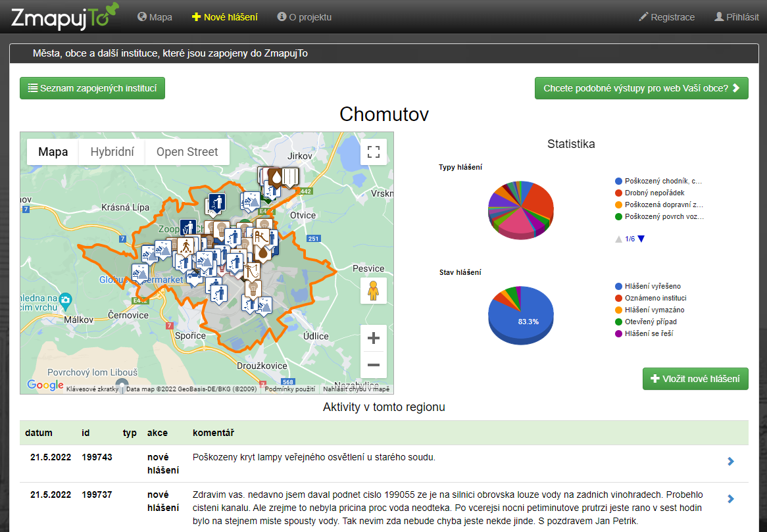Select Hlášení se řeší legend entry
This screenshot has width=767, height=532.
point(644,333)
